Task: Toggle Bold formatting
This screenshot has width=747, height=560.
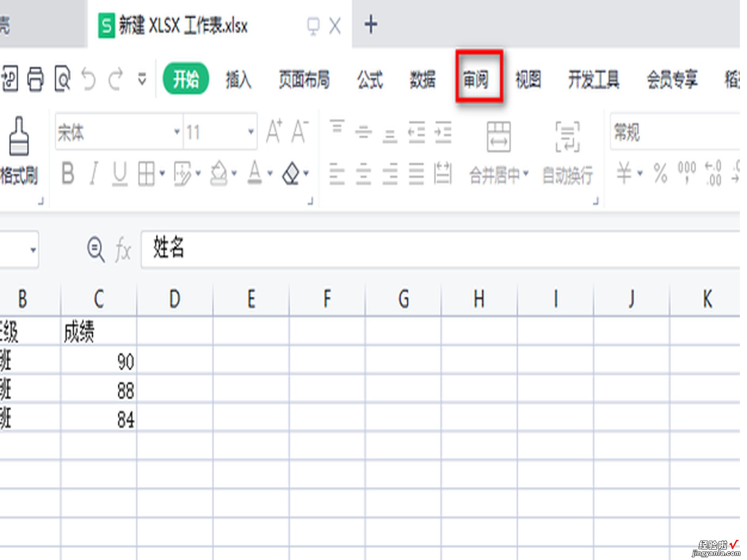Action: 68,173
